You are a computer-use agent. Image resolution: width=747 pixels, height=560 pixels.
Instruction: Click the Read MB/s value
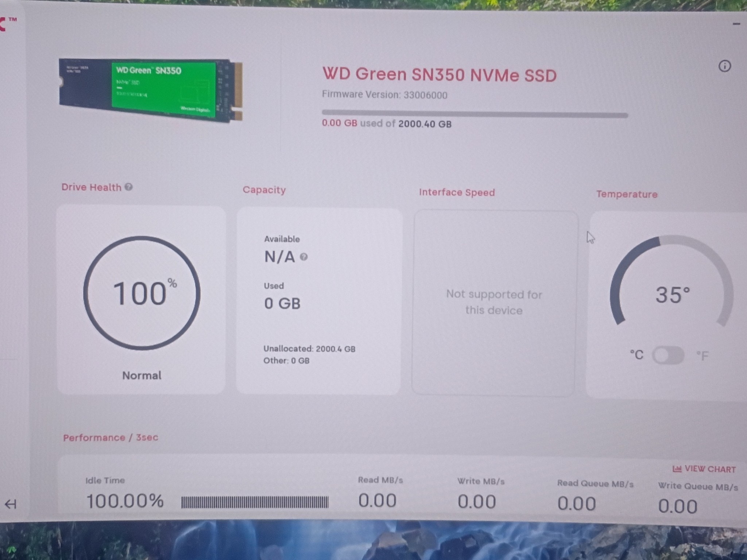378,501
